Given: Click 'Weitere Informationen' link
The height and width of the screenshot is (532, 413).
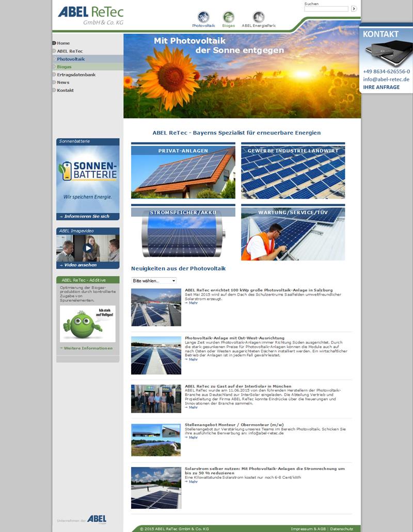Looking at the screenshot, I should [88, 348].
